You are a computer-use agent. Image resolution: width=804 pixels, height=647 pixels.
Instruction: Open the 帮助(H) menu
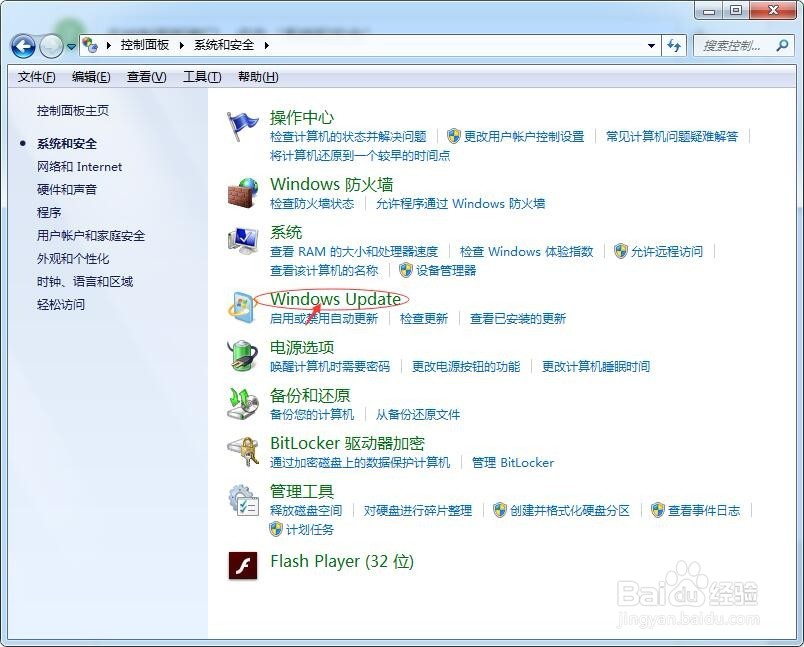click(x=258, y=77)
